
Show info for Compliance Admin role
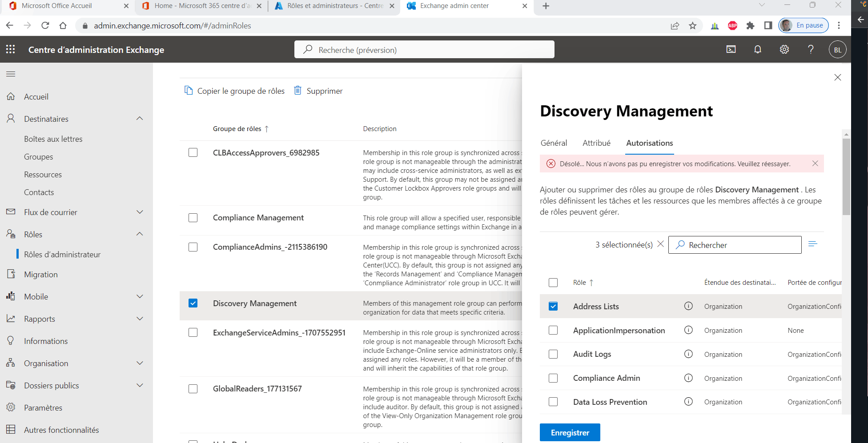pyautogui.click(x=688, y=378)
